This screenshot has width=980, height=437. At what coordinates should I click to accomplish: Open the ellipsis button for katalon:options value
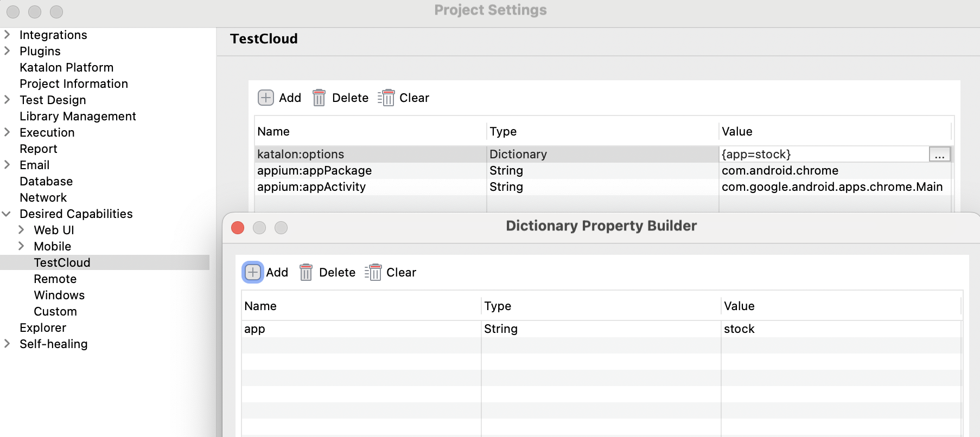[x=940, y=155]
